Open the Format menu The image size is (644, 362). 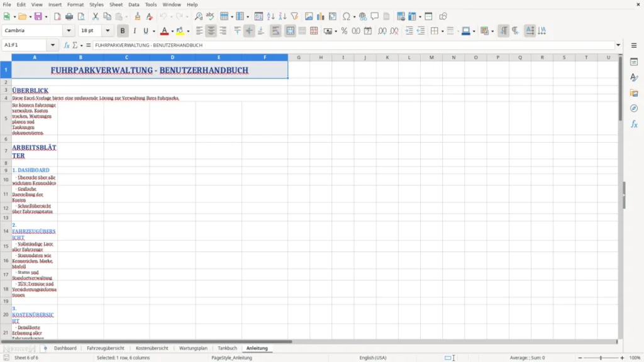[x=75, y=4]
